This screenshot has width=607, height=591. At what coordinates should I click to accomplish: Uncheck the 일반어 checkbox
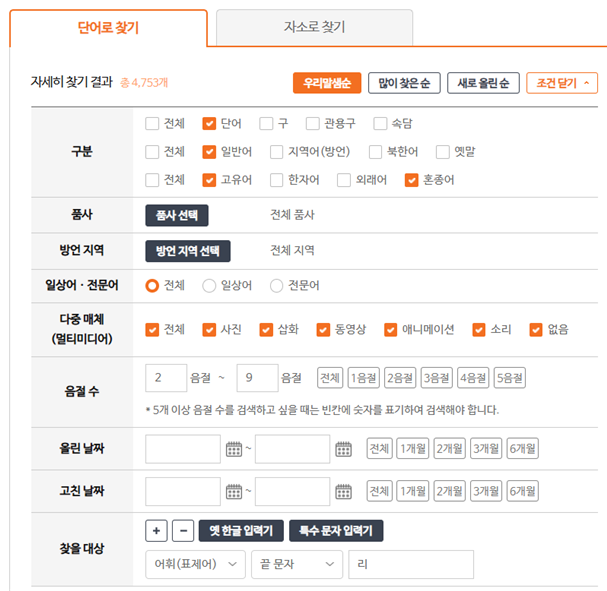[209, 152]
